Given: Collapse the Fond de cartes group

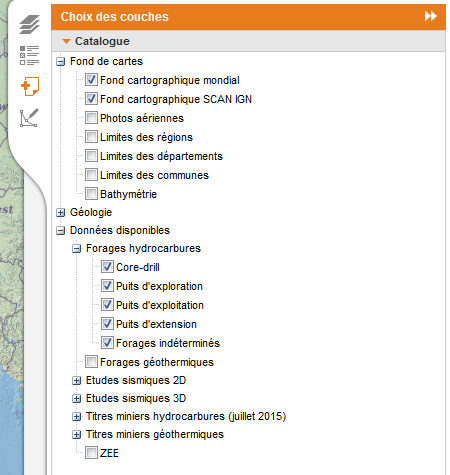Looking at the screenshot, I should 60,62.
